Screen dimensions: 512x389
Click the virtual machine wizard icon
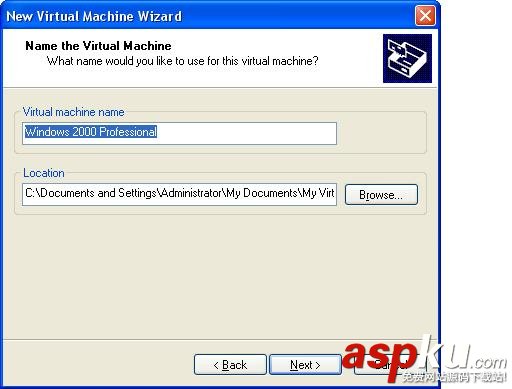[x=407, y=58]
